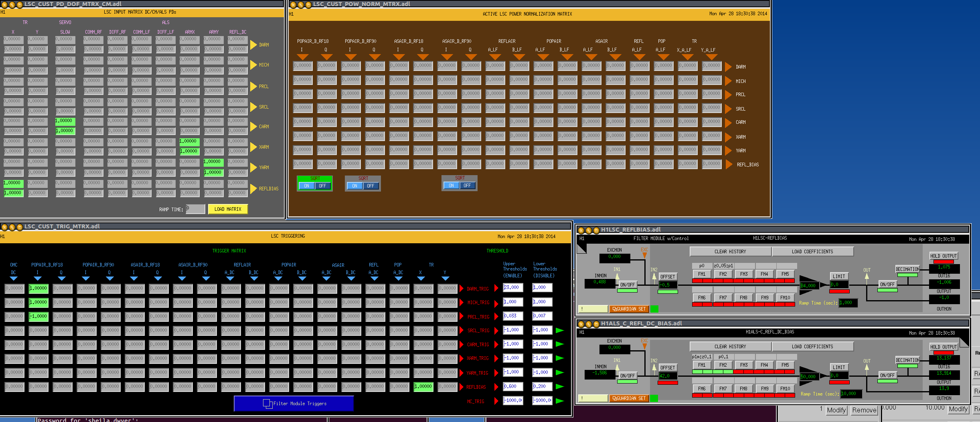980x422 pixels.
Task: Edit MC_TRIG lower threshold field
Action: coord(542,400)
